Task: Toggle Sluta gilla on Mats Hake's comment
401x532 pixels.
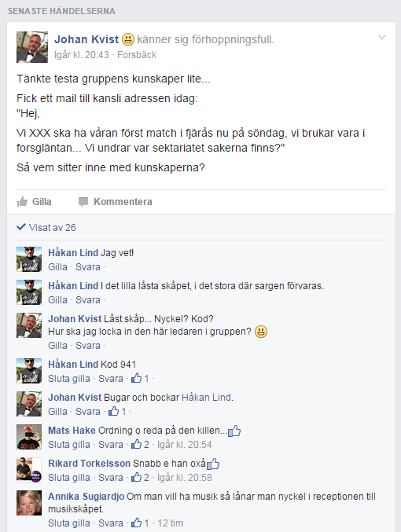Action: (x=69, y=444)
